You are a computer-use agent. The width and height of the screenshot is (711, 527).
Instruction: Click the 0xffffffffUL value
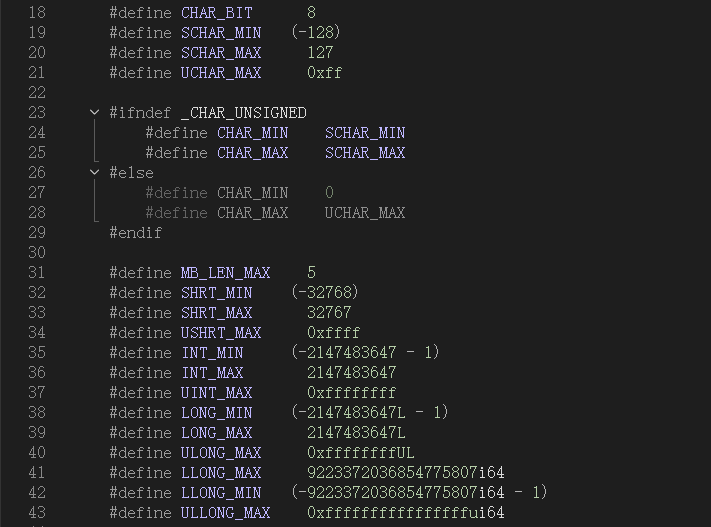click(360, 453)
